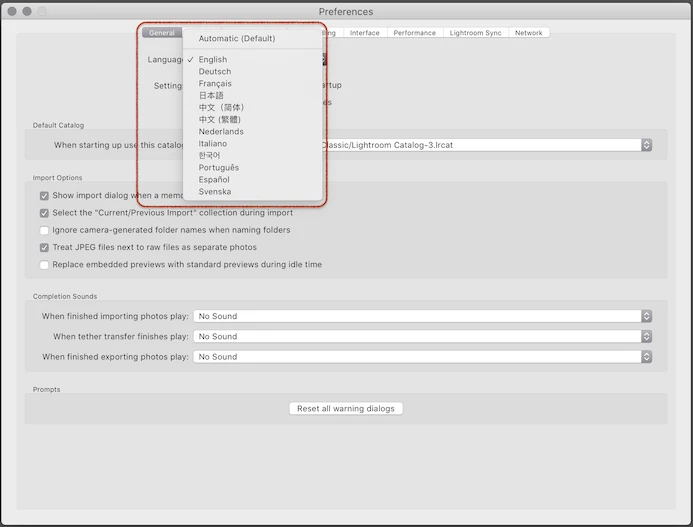Toggle Treat JPEG files as separate photos
693x527 pixels.
pos(44,247)
